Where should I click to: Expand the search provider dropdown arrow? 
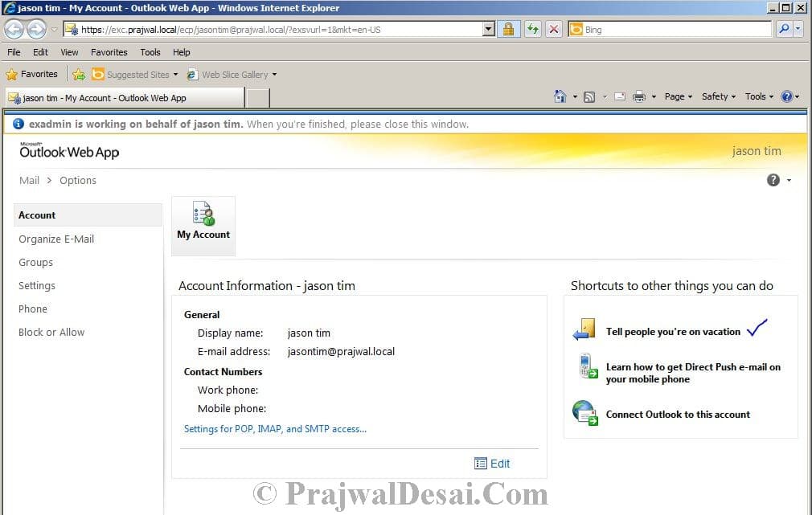click(x=798, y=29)
